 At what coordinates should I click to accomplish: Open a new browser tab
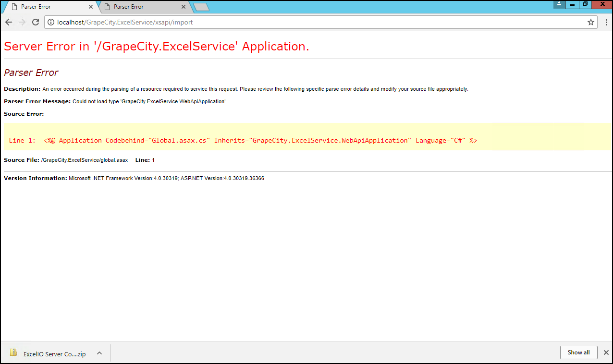(x=201, y=7)
